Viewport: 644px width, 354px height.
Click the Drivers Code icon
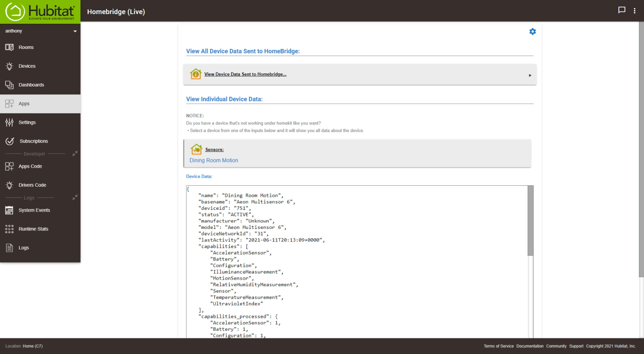[x=9, y=185]
